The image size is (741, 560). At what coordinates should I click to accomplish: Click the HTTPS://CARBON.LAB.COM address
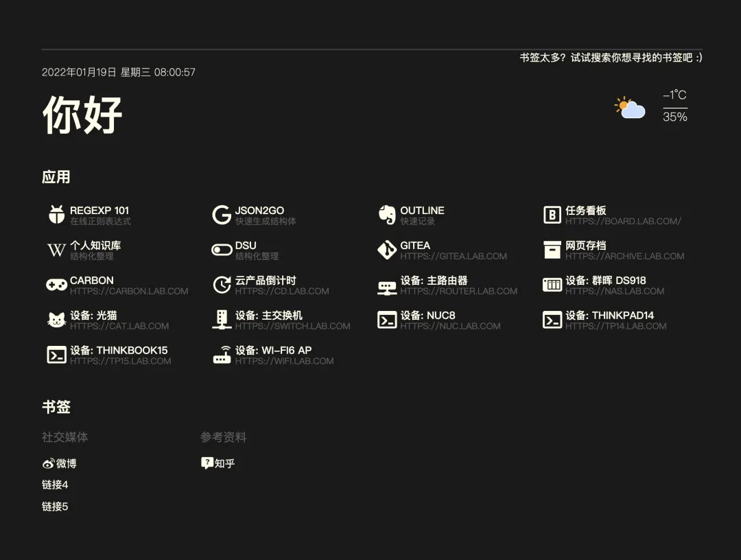(129, 291)
